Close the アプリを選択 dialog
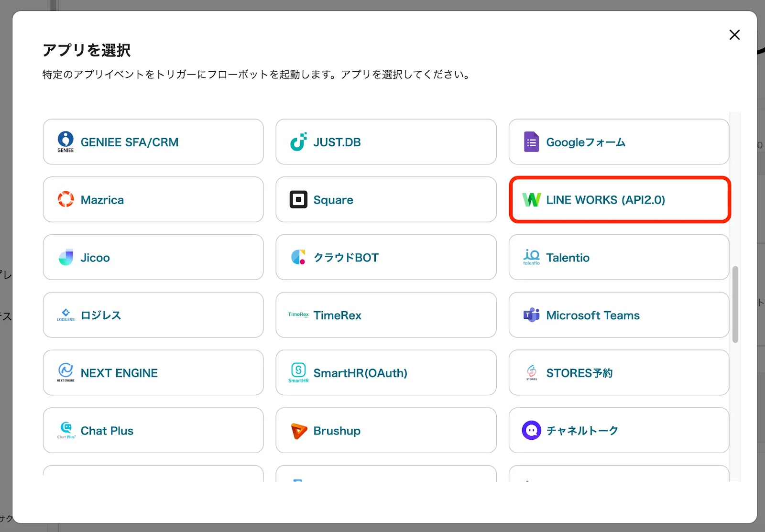The width and height of the screenshot is (765, 532). [734, 35]
